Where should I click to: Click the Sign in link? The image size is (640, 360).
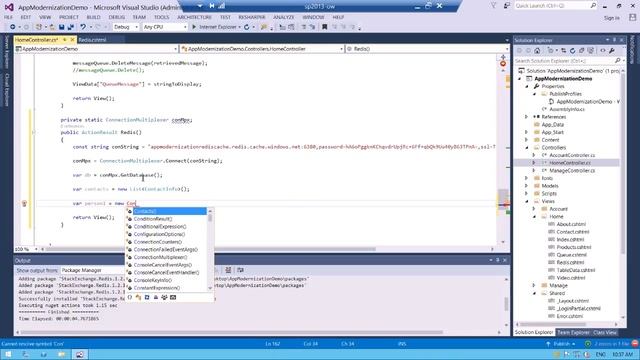point(611,18)
